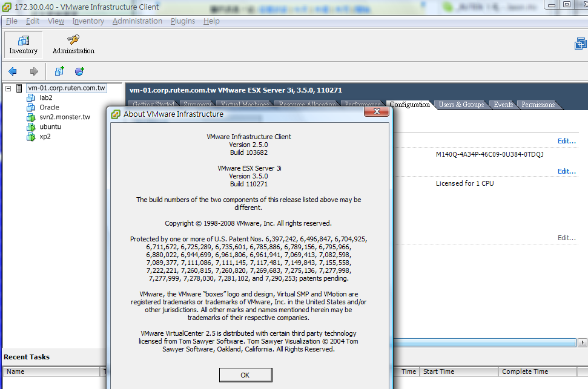588x389 pixels.
Task: Switch to the Resource Allocation tab
Action: coord(307,104)
